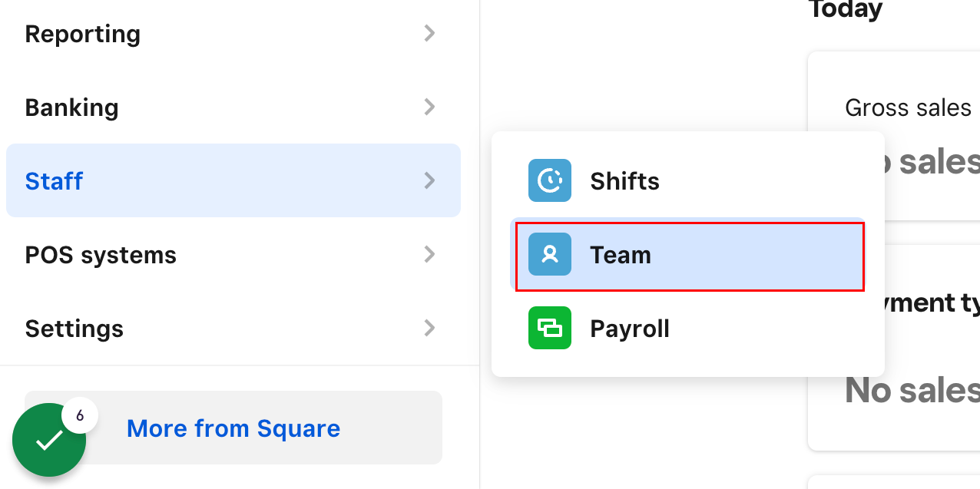
Task: Click the blue Shifts clock icon
Action: pos(550,180)
